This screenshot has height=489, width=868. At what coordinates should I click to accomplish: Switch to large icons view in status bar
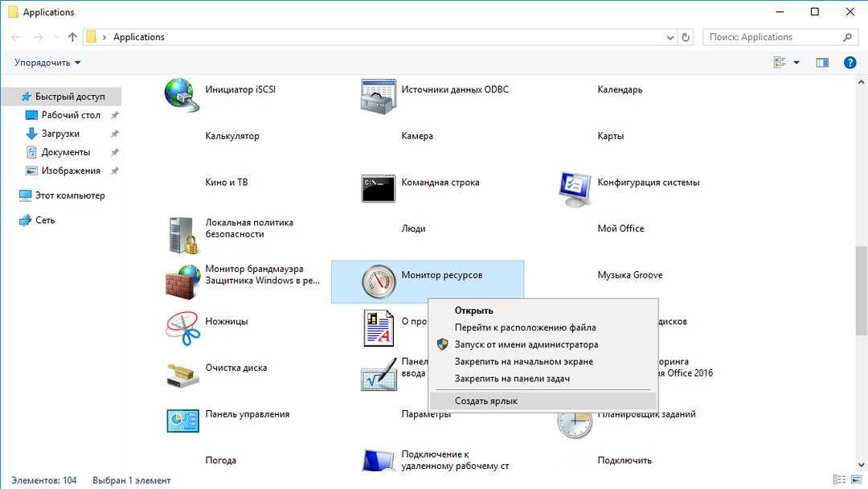[857, 479]
